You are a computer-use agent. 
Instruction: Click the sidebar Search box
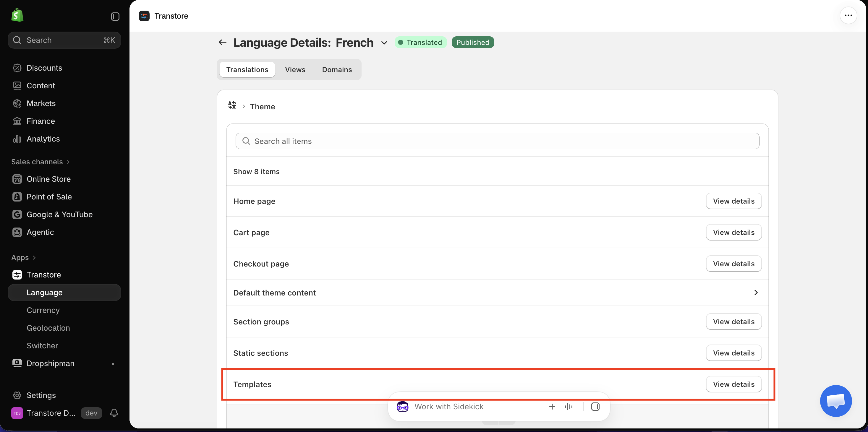point(64,40)
